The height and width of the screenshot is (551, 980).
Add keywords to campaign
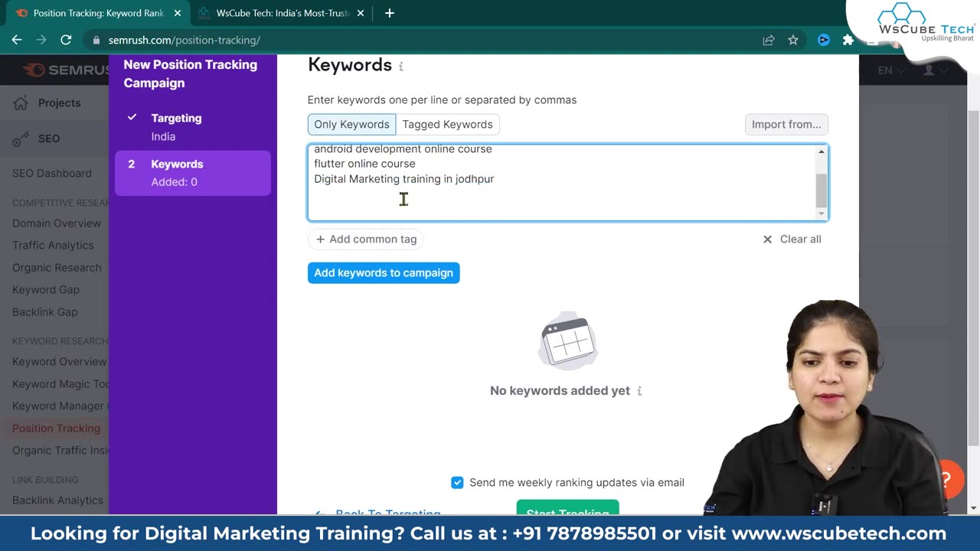384,272
